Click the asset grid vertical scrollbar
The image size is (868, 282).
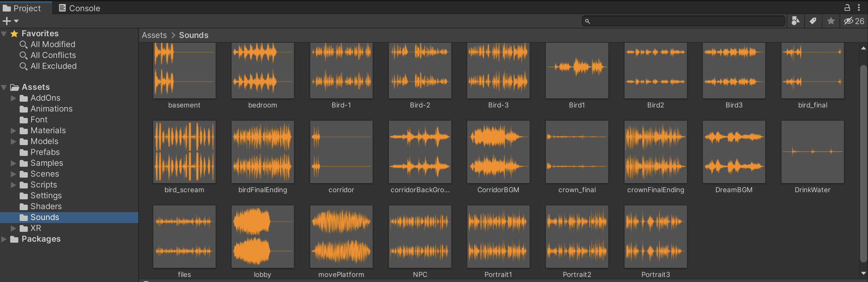tap(864, 163)
